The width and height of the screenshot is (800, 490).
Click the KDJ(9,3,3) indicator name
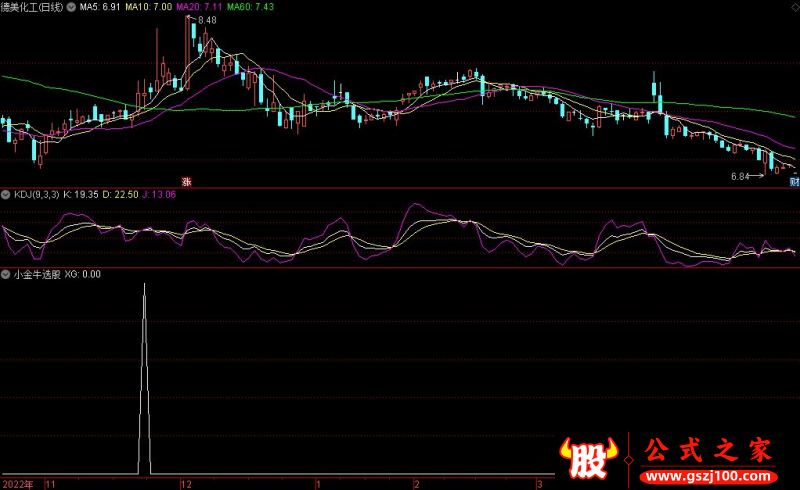pyautogui.click(x=36, y=194)
